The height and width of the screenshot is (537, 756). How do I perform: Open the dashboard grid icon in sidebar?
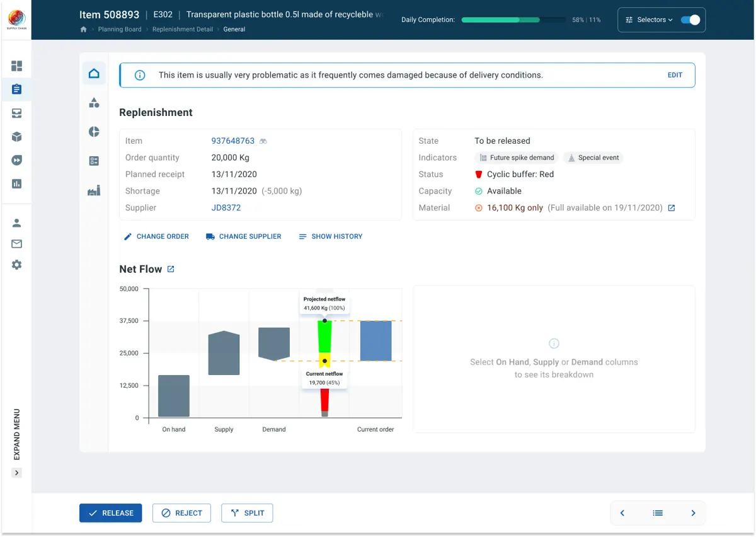(17, 66)
